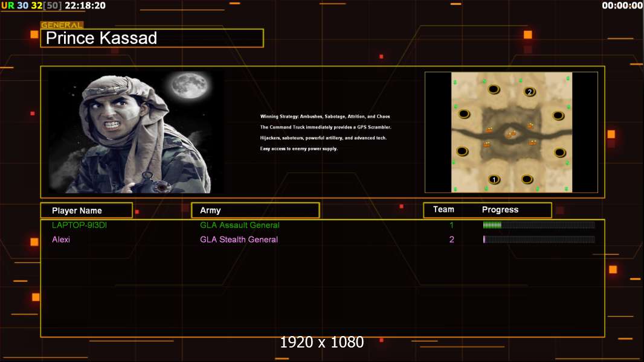Click the GLA Stealth General army entry
This screenshot has width=644, height=362.
(x=239, y=240)
